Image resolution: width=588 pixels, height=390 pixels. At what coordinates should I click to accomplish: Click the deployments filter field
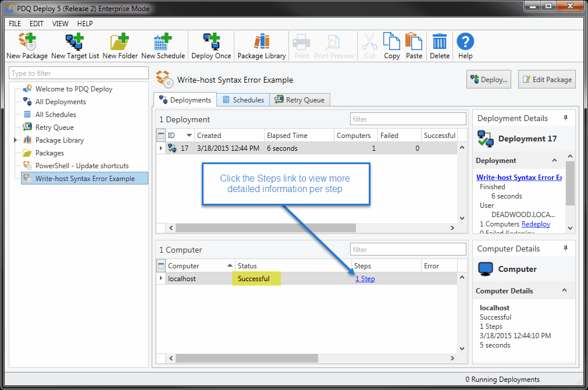tap(408, 119)
